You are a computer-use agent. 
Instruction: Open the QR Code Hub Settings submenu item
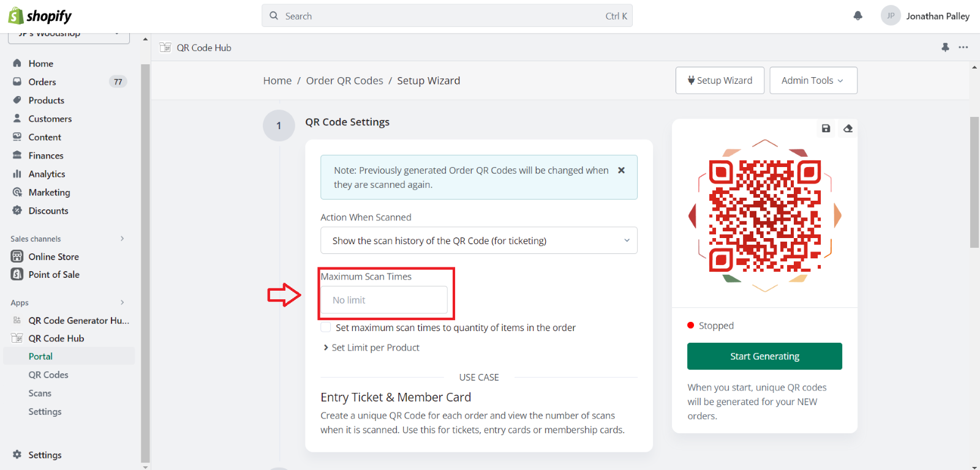(x=45, y=411)
